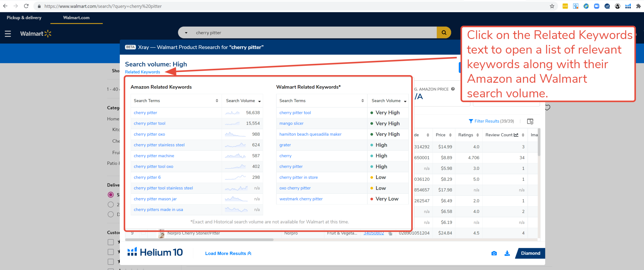Click the Avg. Amazon Price help icon
The height and width of the screenshot is (270, 644).
pos(453,89)
